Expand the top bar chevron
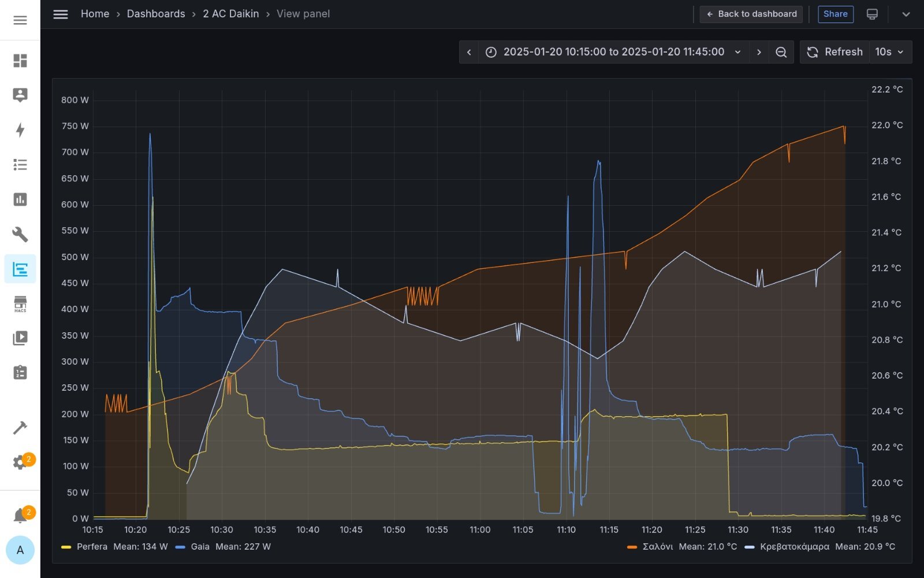This screenshot has height=578, width=924. pyautogui.click(x=906, y=14)
